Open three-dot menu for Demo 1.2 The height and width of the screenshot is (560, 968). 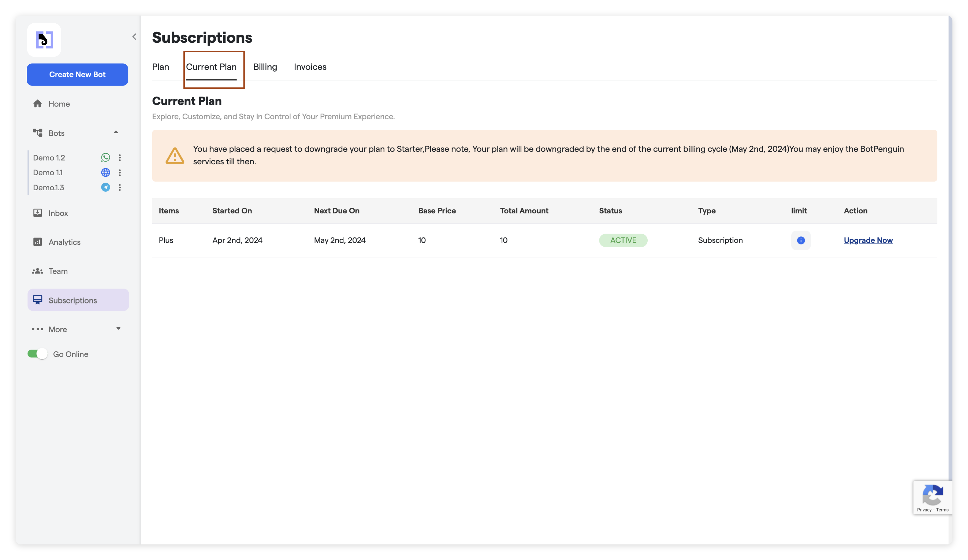click(x=120, y=157)
